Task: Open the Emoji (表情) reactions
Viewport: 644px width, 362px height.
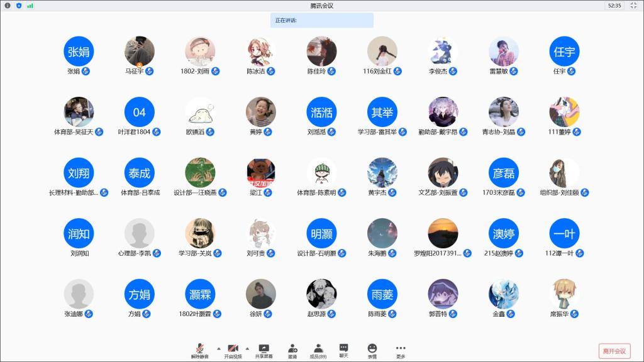Action: pyautogui.click(x=372, y=348)
